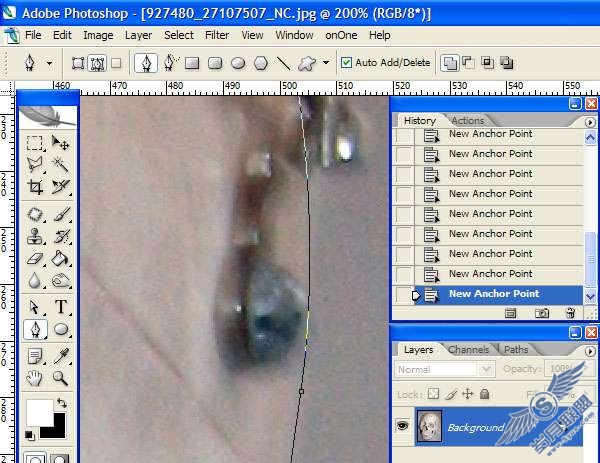Choose Custom Shape in options bar
The height and width of the screenshot is (463, 600).
(x=307, y=63)
